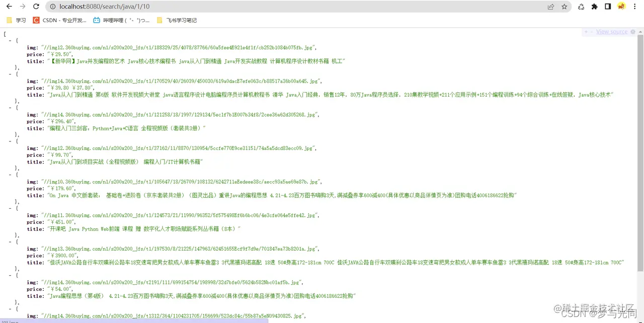Viewport: 644px width, 323px height.
Task: Click title 编程入门三剑客：Python+Java+C语言
Action: [x=126, y=128]
